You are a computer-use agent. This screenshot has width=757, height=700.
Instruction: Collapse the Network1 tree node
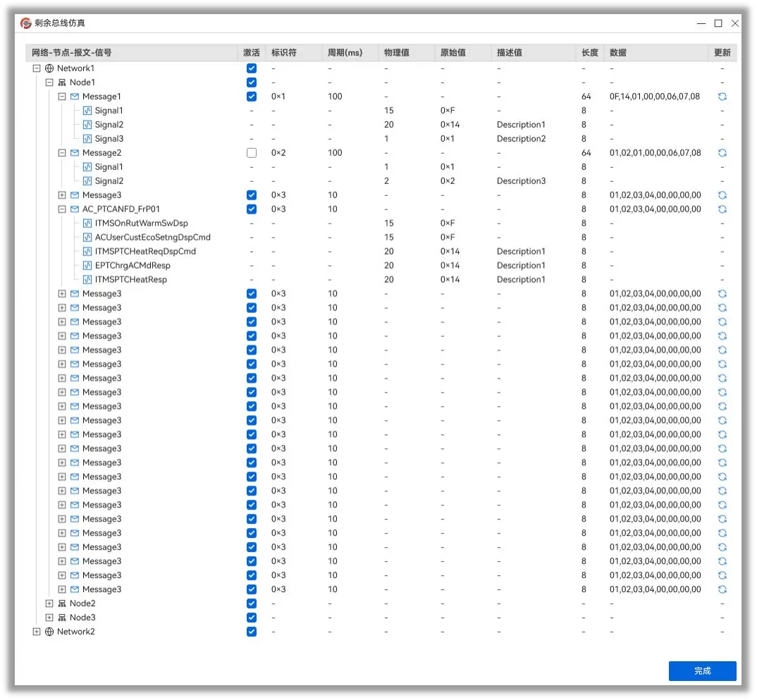click(37, 68)
